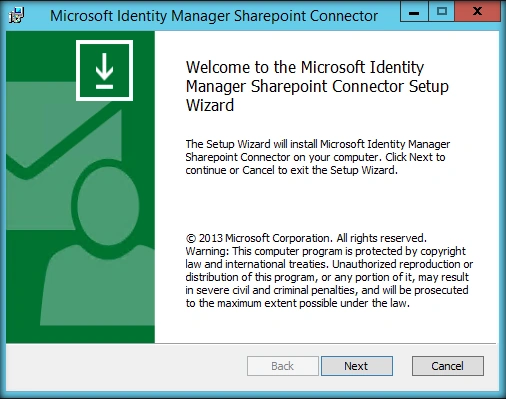Image resolution: width=506 pixels, height=399 pixels.
Task: Click the "© 2013 Microsoft Corporation" copyright line
Action: pyautogui.click(x=306, y=238)
